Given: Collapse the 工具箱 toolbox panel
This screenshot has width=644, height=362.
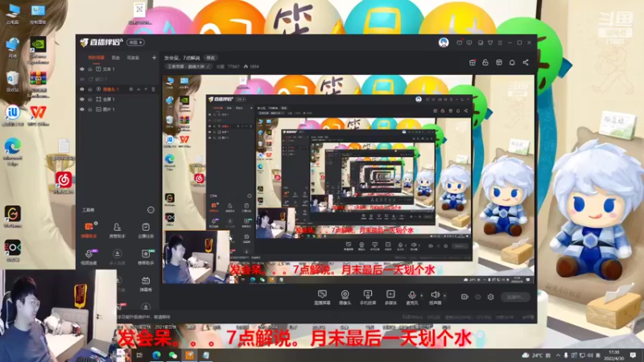Looking at the screenshot, I should [151, 210].
